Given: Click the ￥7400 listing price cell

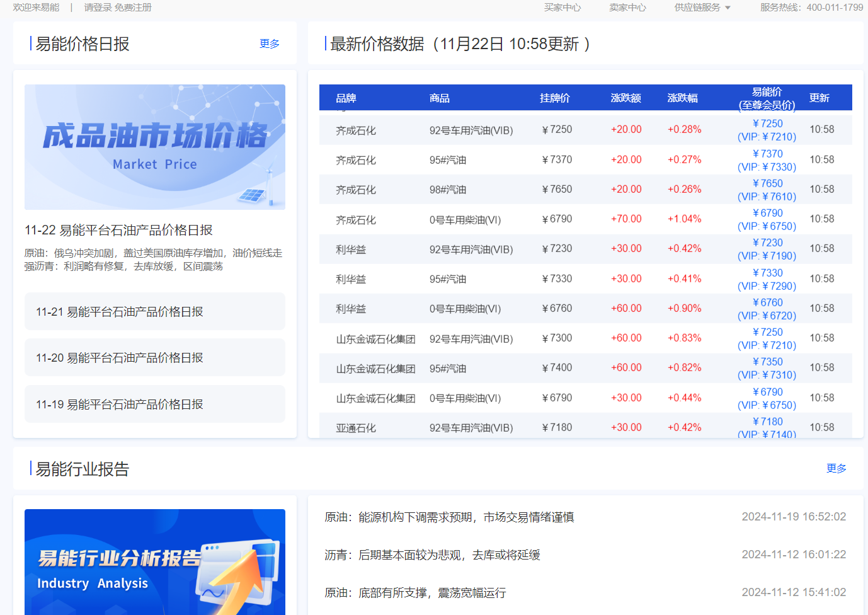Looking at the screenshot, I should [x=557, y=367].
